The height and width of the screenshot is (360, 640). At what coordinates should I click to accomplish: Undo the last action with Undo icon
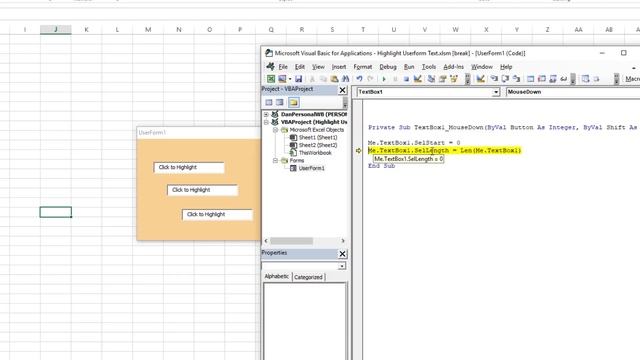coord(359,79)
